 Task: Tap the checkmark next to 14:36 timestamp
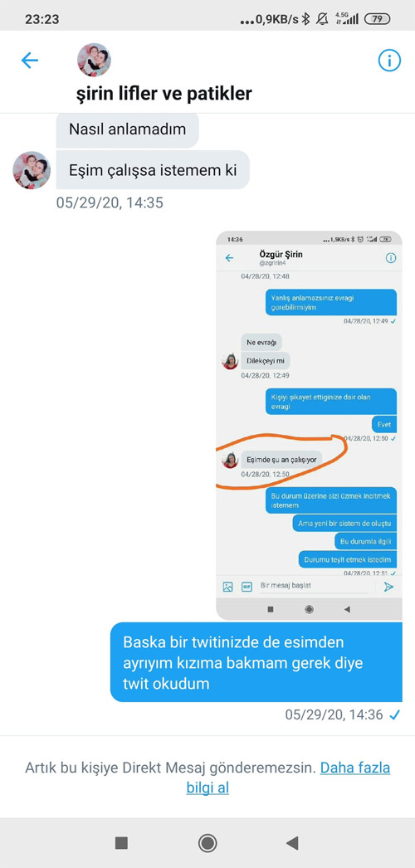coord(394,715)
